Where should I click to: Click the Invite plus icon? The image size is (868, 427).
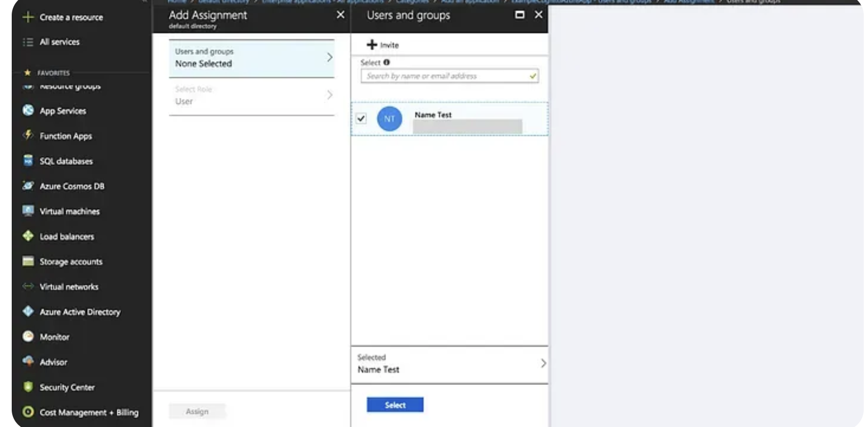[372, 45]
